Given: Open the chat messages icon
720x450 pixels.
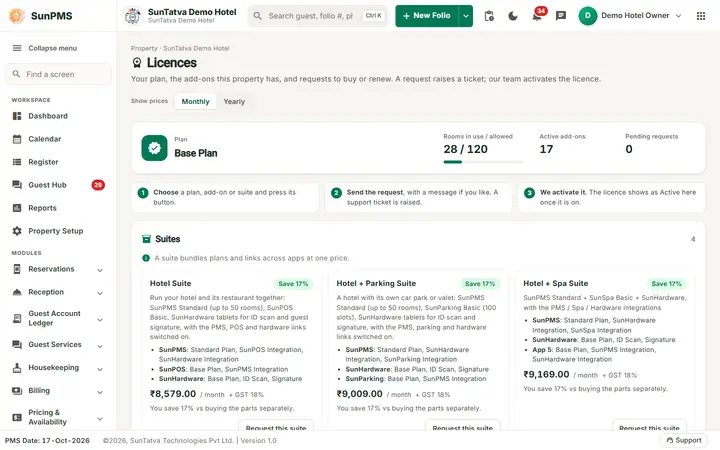Looking at the screenshot, I should point(561,16).
